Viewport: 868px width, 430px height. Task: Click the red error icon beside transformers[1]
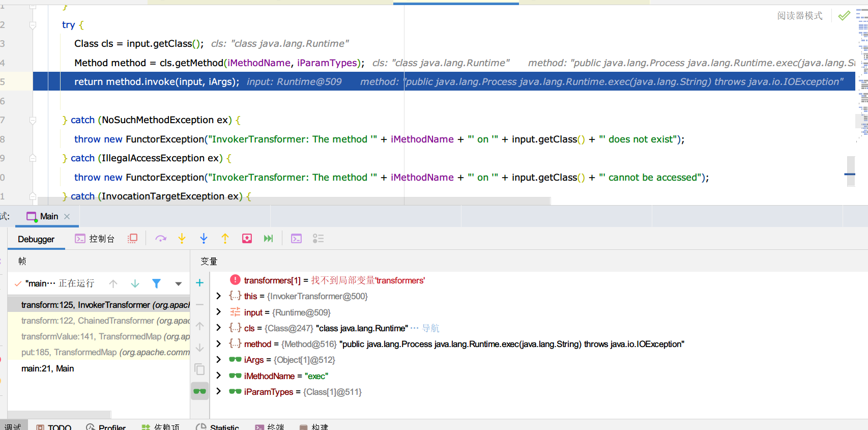(x=235, y=280)
